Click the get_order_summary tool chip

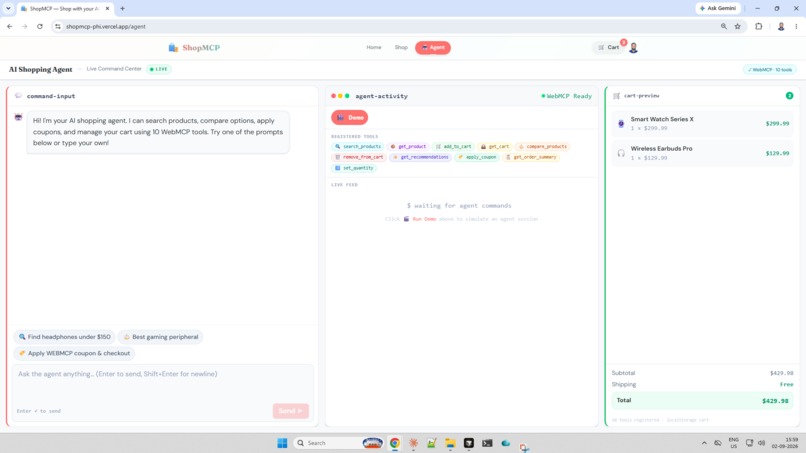[x=531, y=157]
